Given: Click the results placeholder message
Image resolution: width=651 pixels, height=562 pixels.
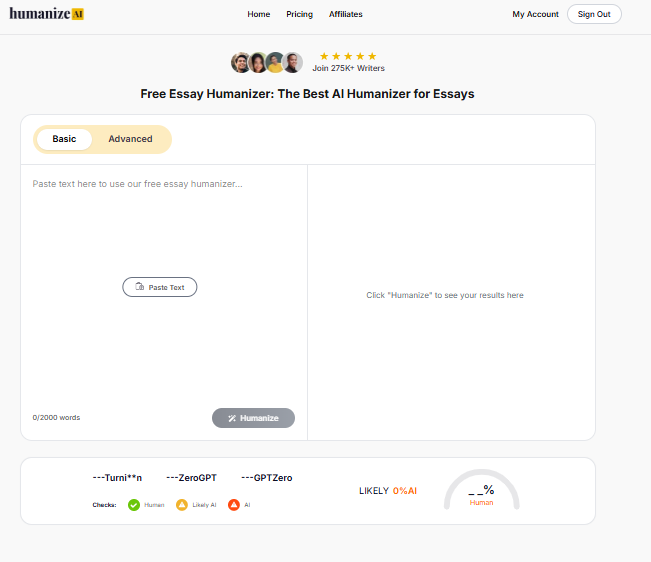Looking at the screenshot, I should point(445,295).
